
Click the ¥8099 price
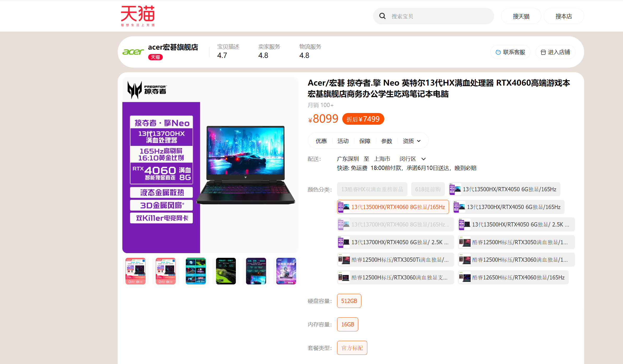coord(323,119)
